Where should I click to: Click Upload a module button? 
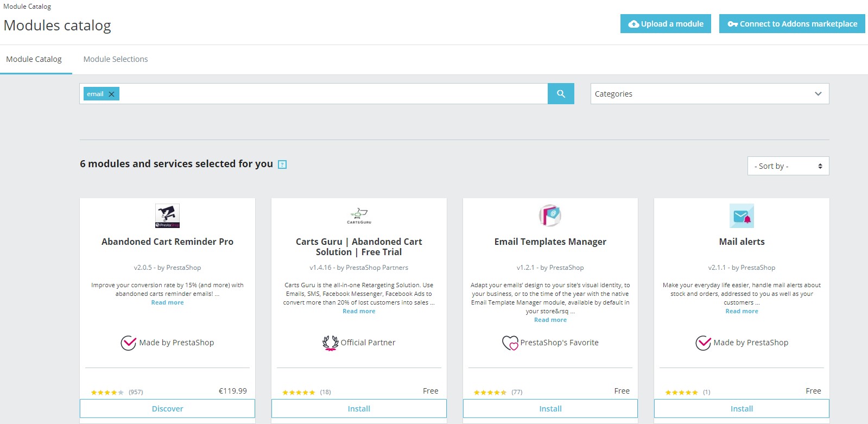[x=666, y=23]
